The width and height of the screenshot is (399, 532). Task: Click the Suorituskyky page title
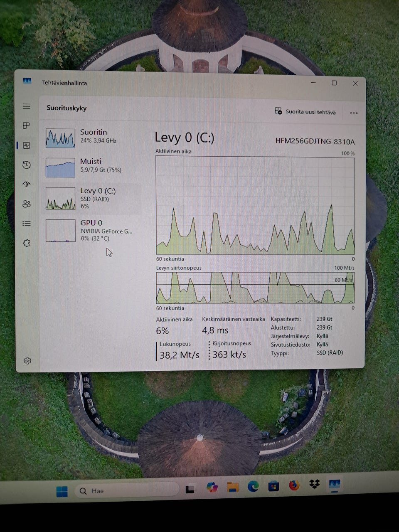pos(66,108)
